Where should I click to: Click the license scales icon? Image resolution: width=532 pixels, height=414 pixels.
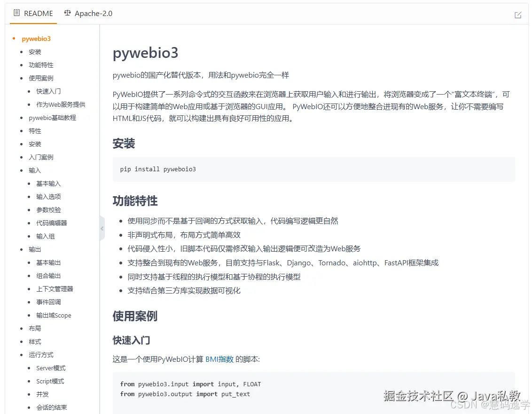68,13
